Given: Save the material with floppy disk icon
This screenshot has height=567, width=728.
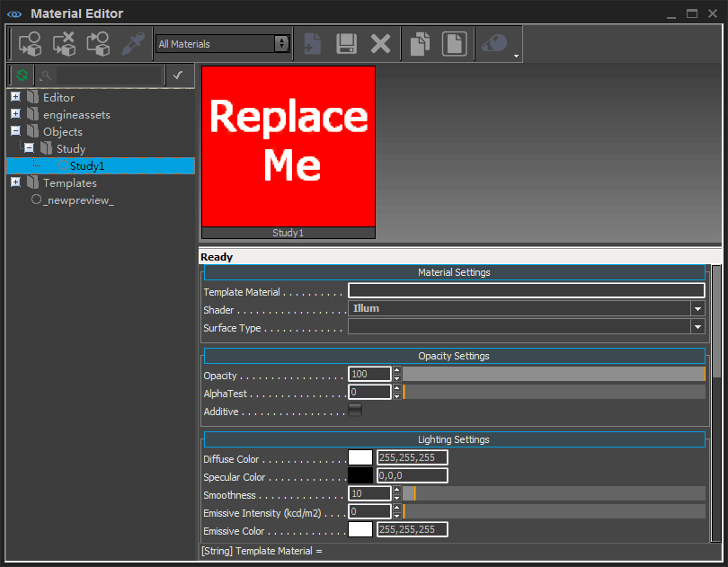Looking at the screenshot, I should click(x=346, y=43).
